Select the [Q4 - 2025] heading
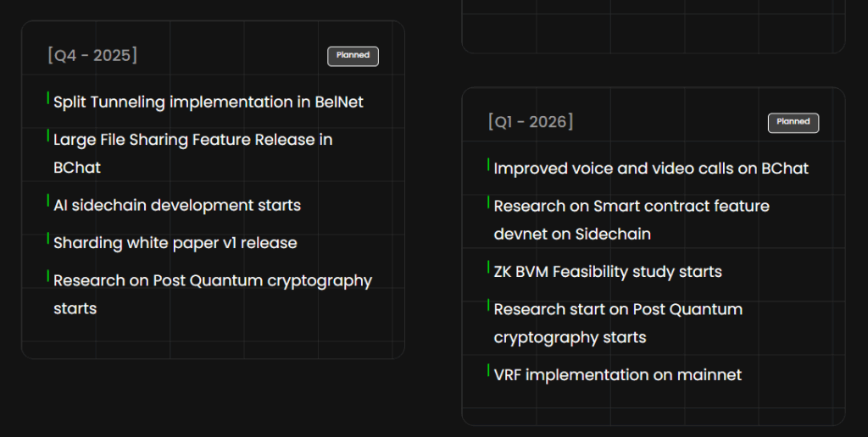The width and height of the screenshot is (868, 437). pyautogui.click(x=92, y=56)
